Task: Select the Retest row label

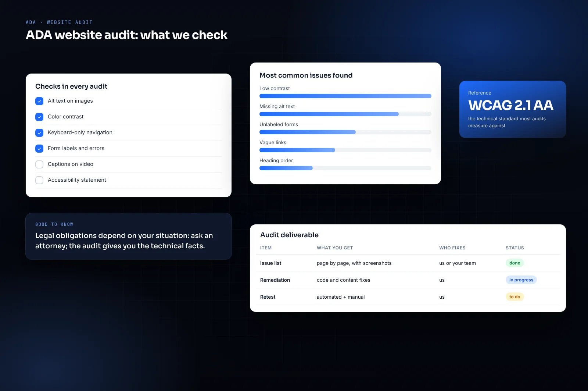Action: pyautogui.click(x=268, y=297)
